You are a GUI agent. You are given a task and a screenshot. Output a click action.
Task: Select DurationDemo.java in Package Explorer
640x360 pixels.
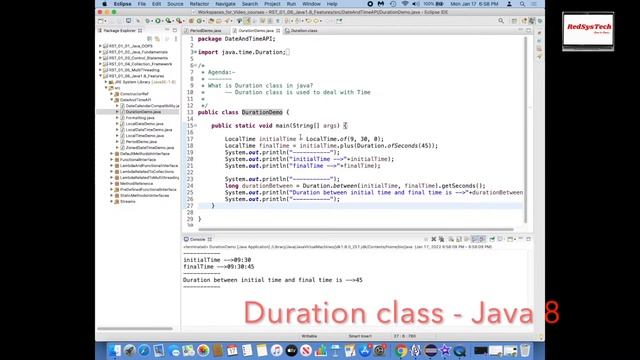(x=143, y=112)
